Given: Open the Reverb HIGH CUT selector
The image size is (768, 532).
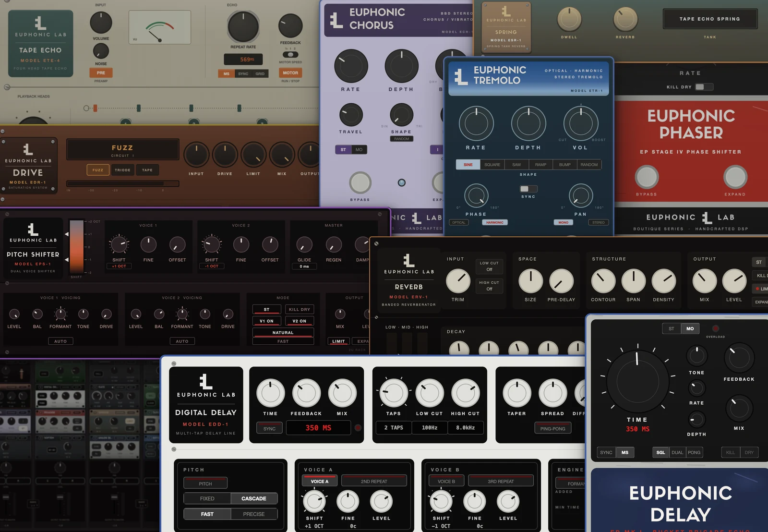Looking at the screenshot, I should click(x=489, y=286).
